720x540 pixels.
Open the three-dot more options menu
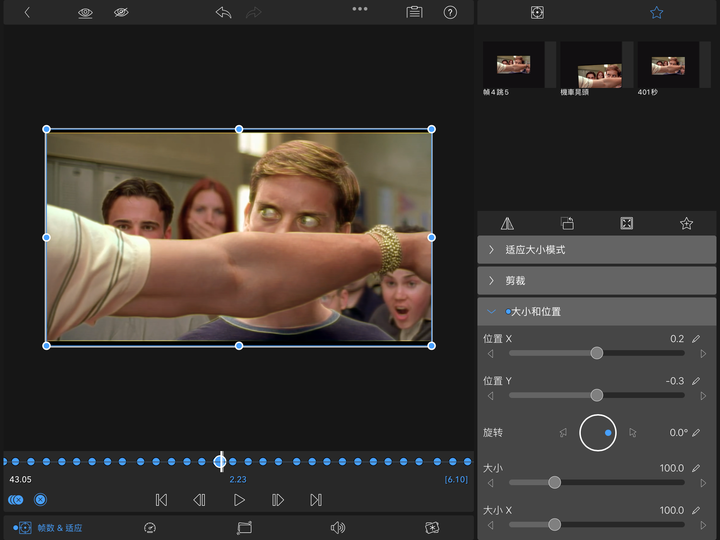tap(360, 9)
